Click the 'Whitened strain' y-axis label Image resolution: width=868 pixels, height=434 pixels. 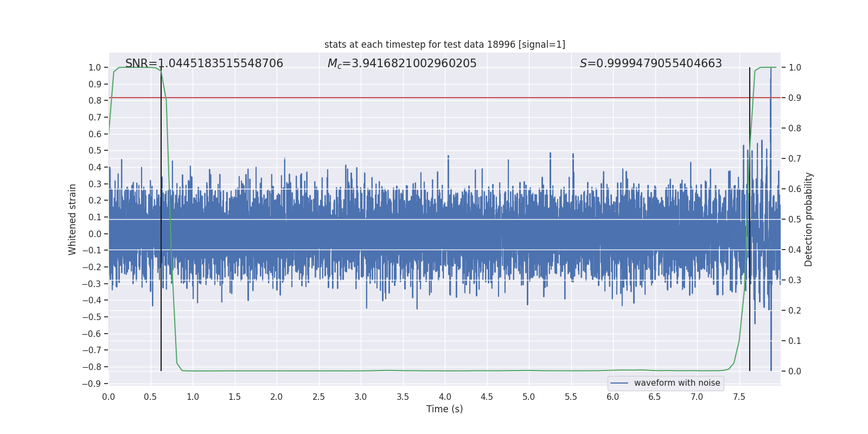point(73,219)
